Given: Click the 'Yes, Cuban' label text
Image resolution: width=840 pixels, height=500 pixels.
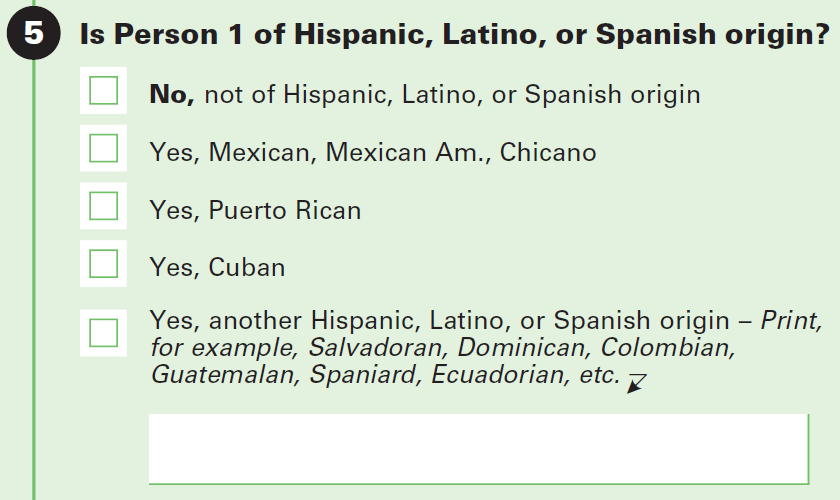Looking at the screenshot, I should [x=217, y=268].
